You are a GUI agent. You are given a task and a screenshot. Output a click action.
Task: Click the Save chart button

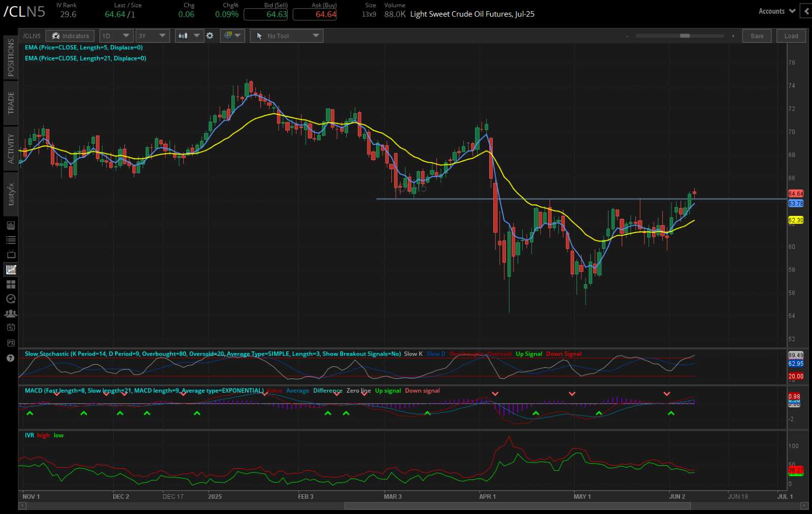(757, 36)
